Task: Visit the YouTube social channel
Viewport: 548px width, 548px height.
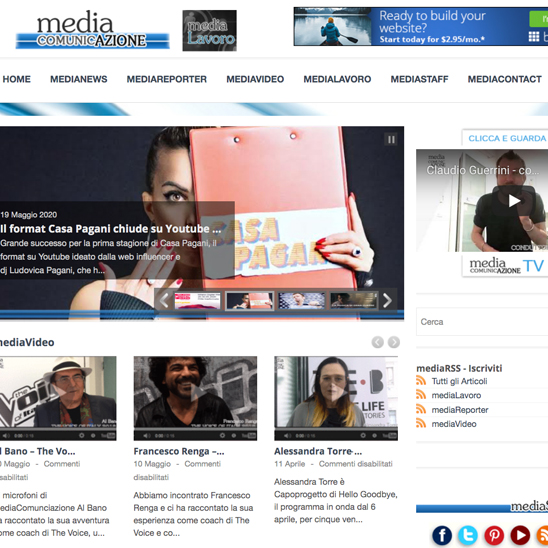Action: pyautogui.click(x=520, y=535)
